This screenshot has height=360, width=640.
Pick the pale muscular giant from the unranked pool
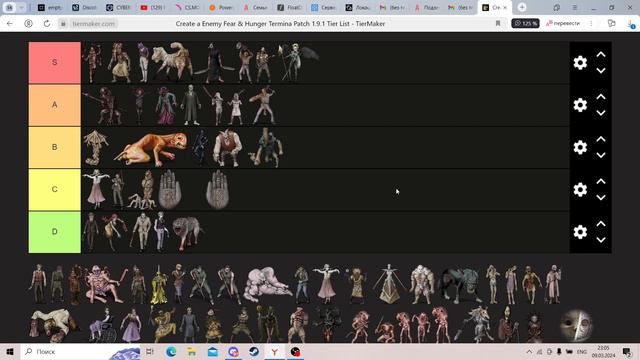click(422, 284)
